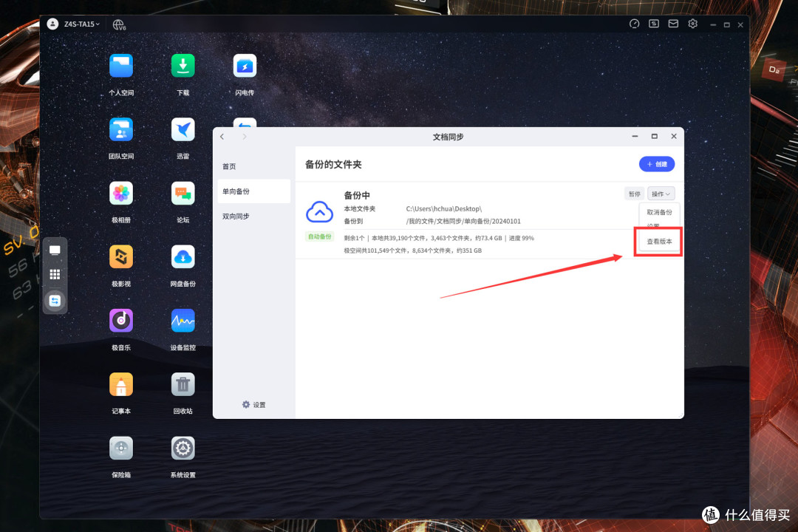Expand the Z4S-TA15 device dropdown

click(82, 24)
